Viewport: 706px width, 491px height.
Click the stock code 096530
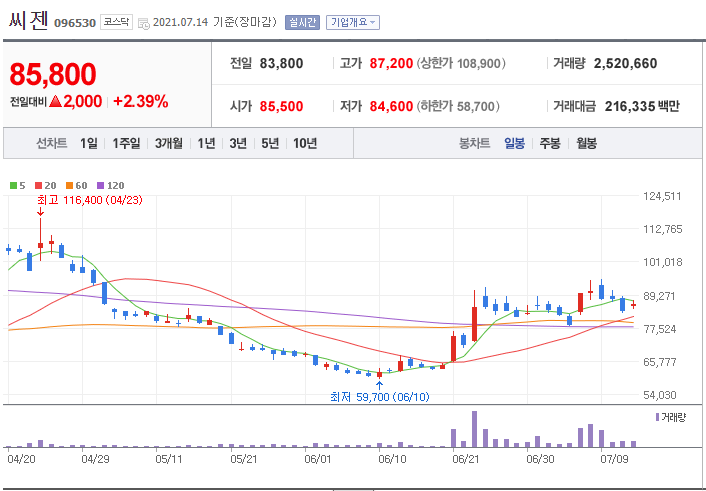(x=75, y=23)
